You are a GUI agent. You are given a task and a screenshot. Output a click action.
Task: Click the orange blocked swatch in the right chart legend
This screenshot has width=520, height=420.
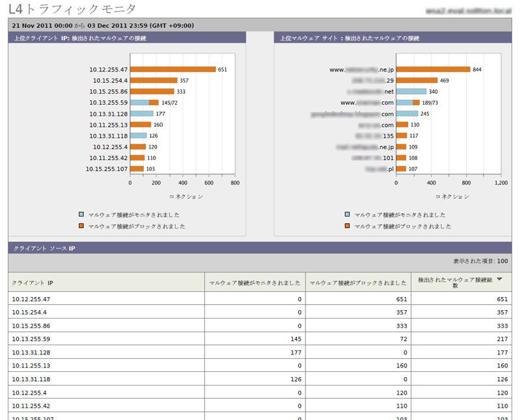click(347, 226)
